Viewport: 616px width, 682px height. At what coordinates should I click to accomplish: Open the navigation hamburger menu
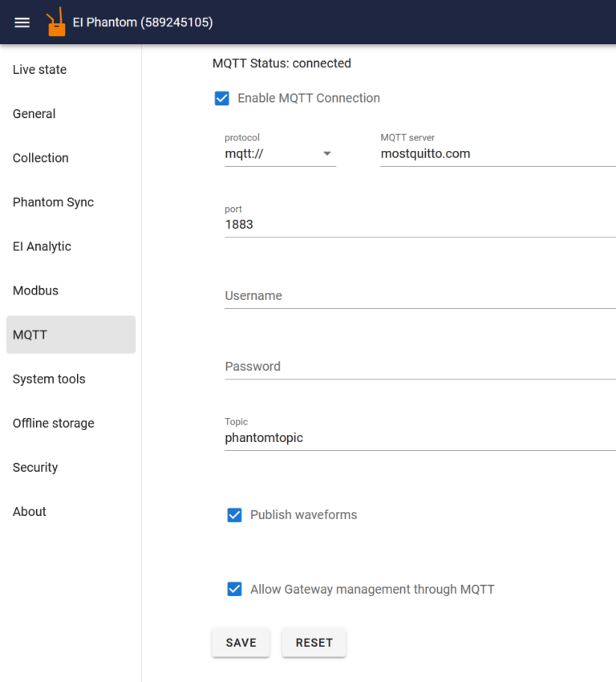(22, 22)
